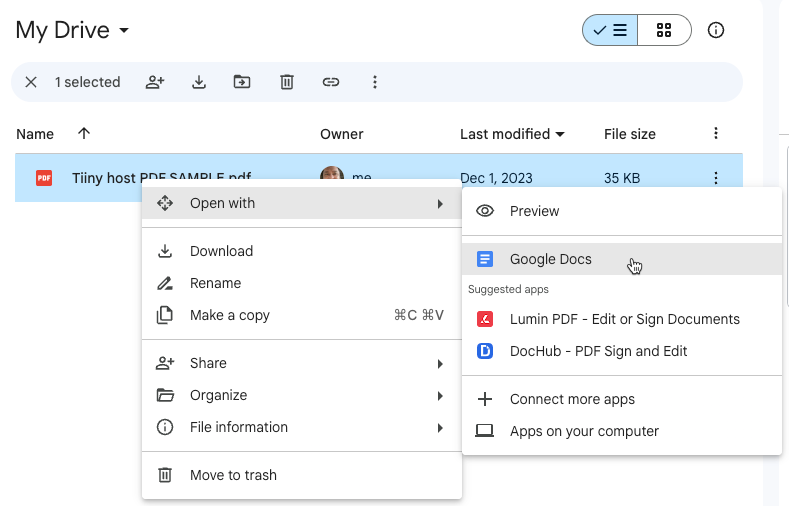Open column header three-dot options
The image size is (789, 506).
pos(716,133)
